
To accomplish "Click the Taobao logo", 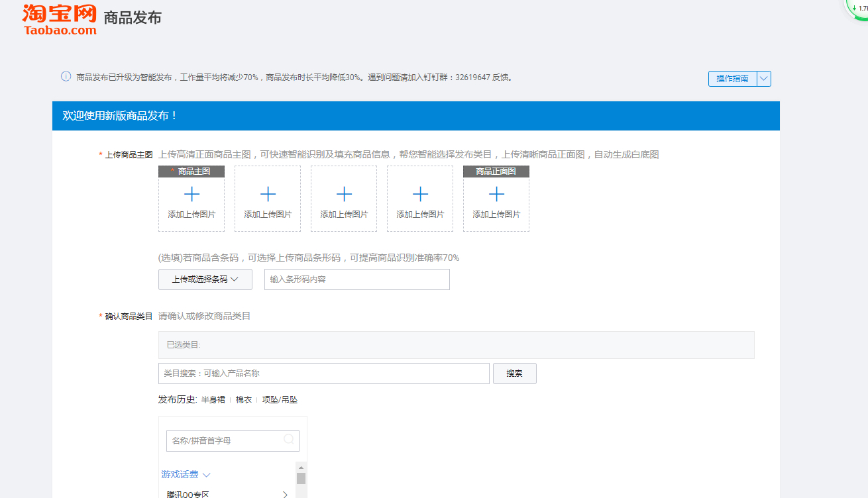I will click(60, 19).
